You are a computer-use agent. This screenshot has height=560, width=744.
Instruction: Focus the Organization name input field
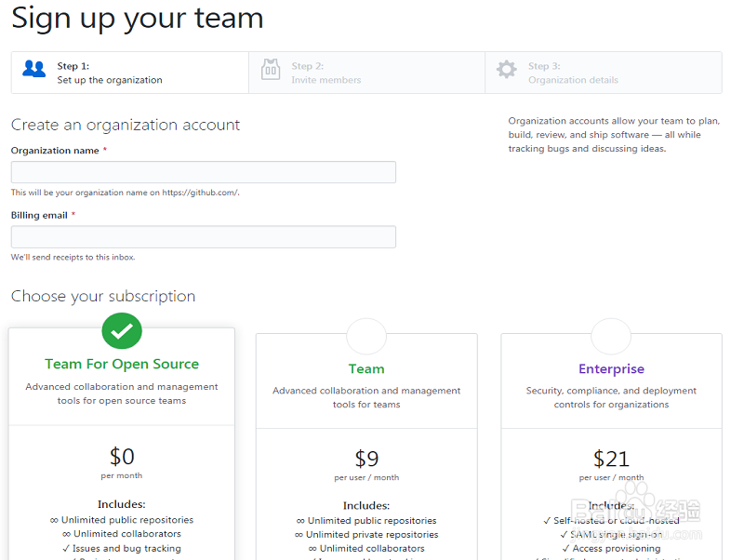204,172
